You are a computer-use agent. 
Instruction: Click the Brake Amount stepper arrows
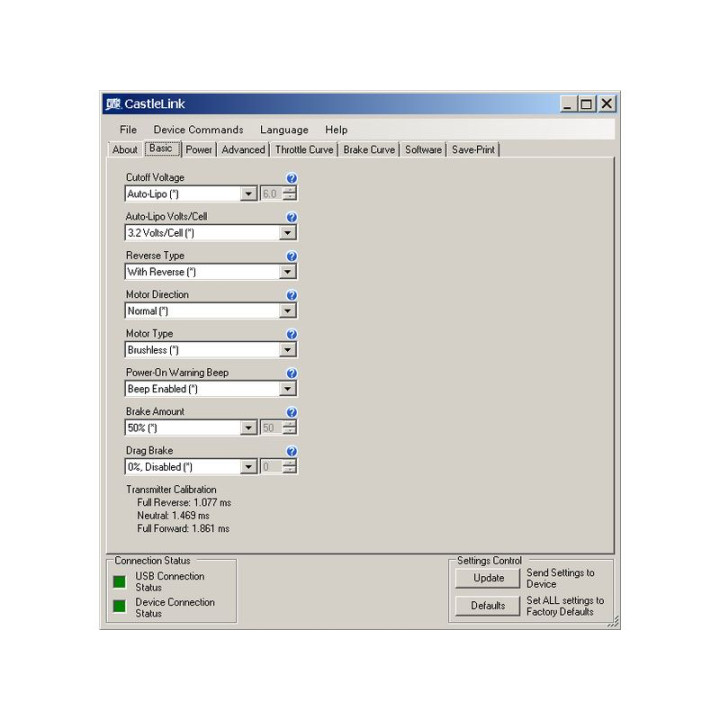(289, 428)
